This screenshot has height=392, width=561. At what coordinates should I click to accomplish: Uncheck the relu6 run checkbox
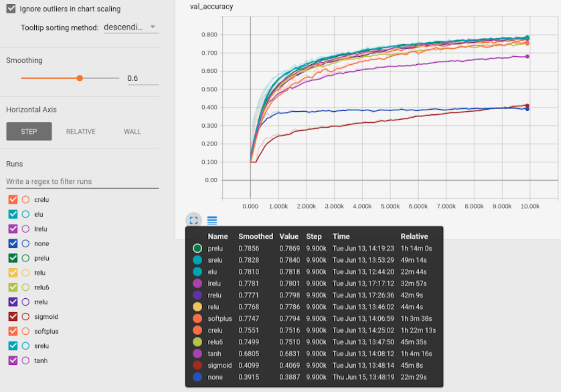pyautogui.click(x=13, y=287)
